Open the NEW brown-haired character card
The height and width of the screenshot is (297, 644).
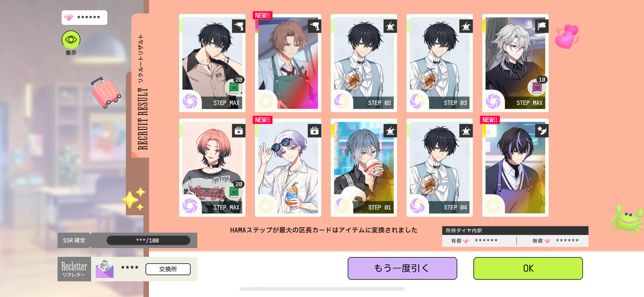pyautogui.click(x=288, y=63)
